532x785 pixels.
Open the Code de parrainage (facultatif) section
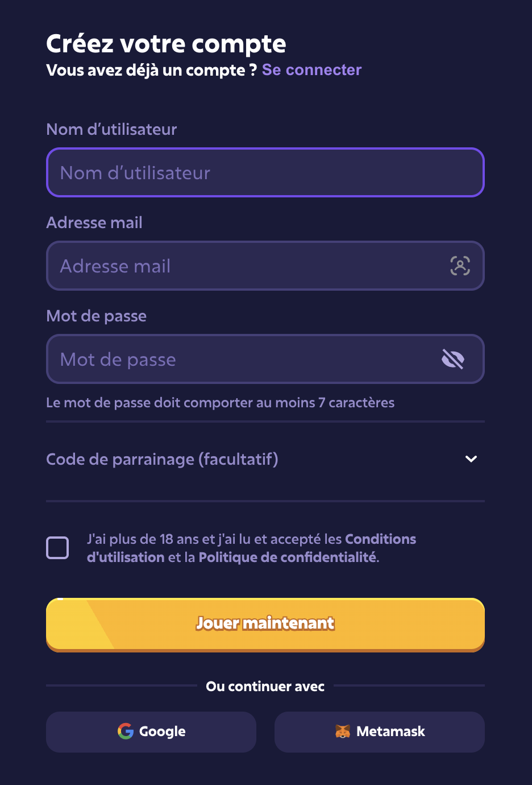(x=163, y=459)
